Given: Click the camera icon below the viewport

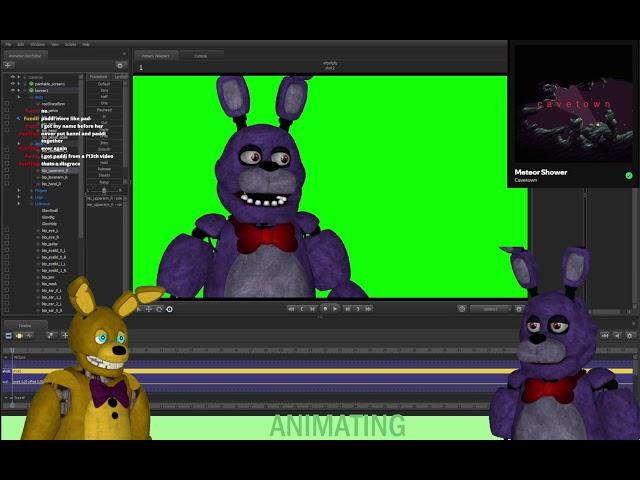Looking at the screenshot, I should point(462,309).
